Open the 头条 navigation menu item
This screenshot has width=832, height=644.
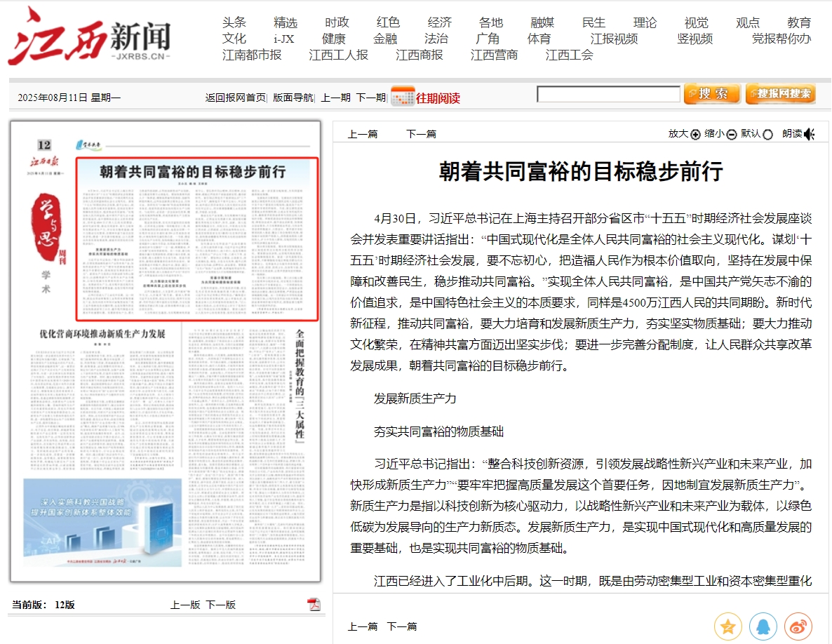pyautogui.click(x=234, y=22)
